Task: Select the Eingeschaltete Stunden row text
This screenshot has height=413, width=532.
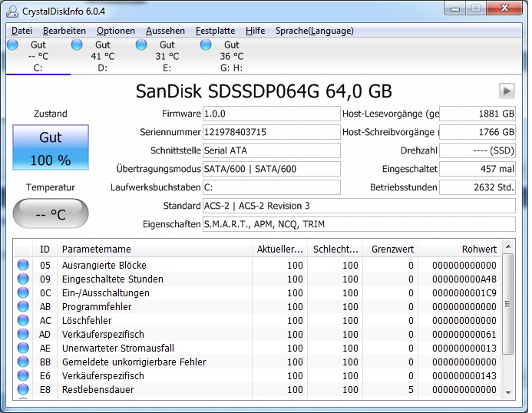Action: pyautogui.click(x=112, y=279)
